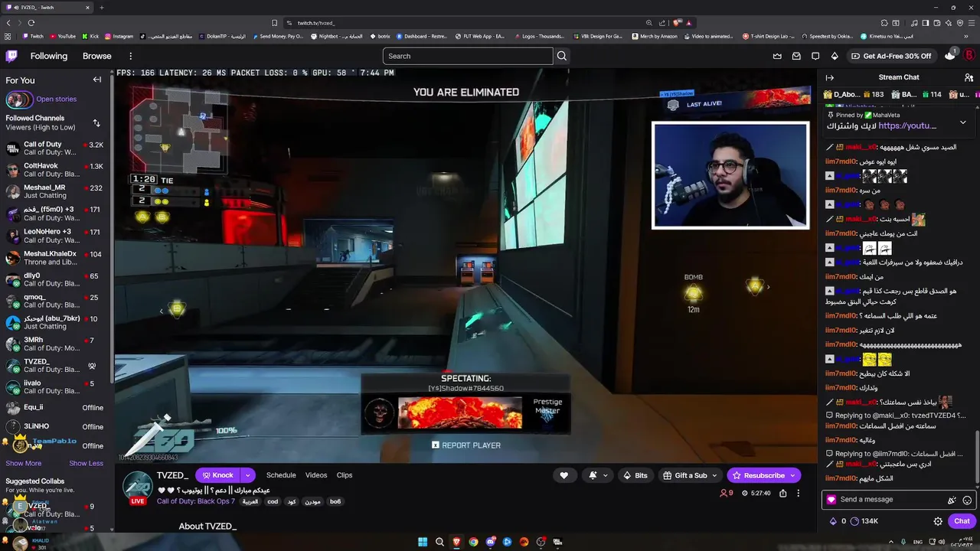Click Show More in the sidebar
980x551 pixels.
tap(24, 463)
